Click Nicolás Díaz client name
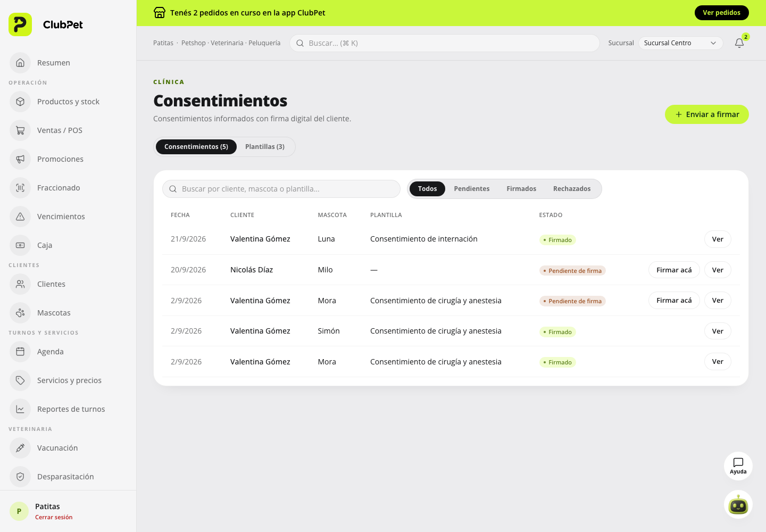Screen dimensions: 766x532 pos(252,270)
